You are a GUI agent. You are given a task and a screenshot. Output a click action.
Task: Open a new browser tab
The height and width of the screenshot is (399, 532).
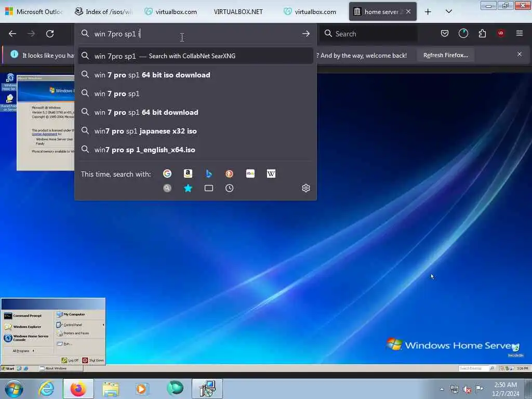click(428, 12)
